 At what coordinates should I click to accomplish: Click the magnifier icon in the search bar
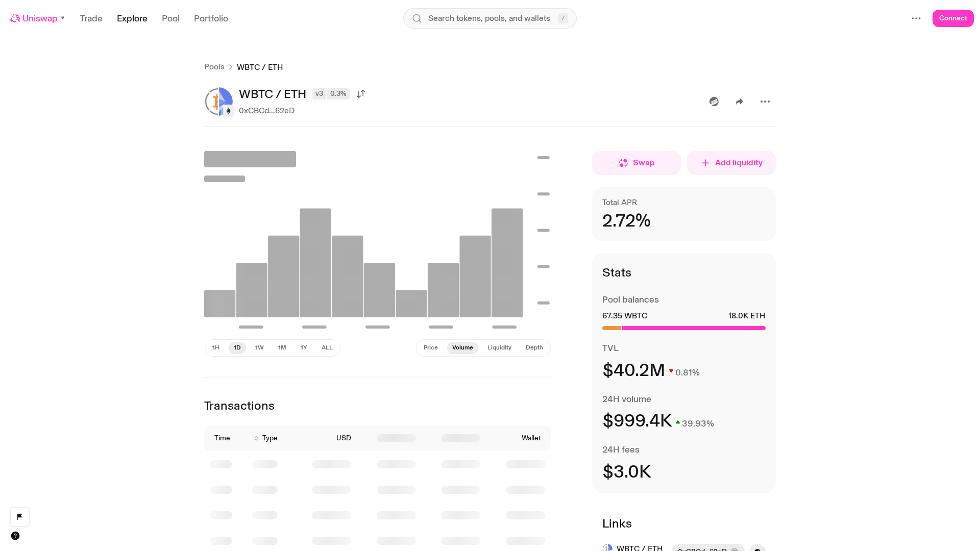[x=417, y=18]
